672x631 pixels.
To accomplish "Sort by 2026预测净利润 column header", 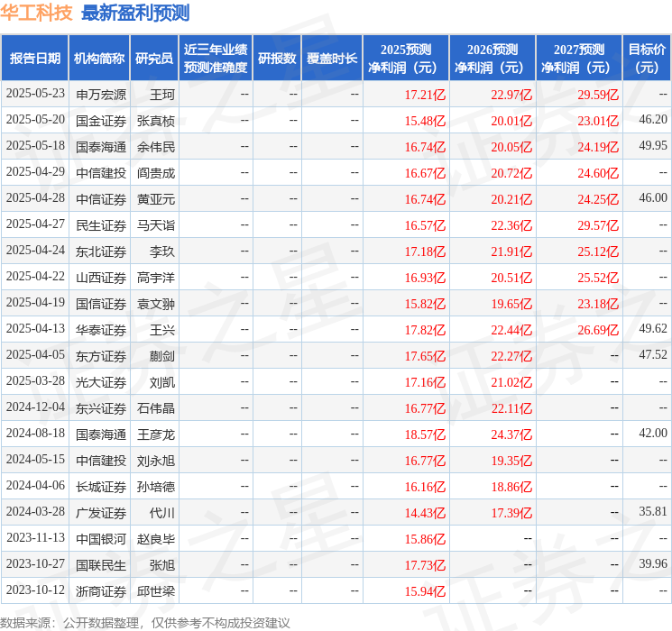I will [492, 59].
